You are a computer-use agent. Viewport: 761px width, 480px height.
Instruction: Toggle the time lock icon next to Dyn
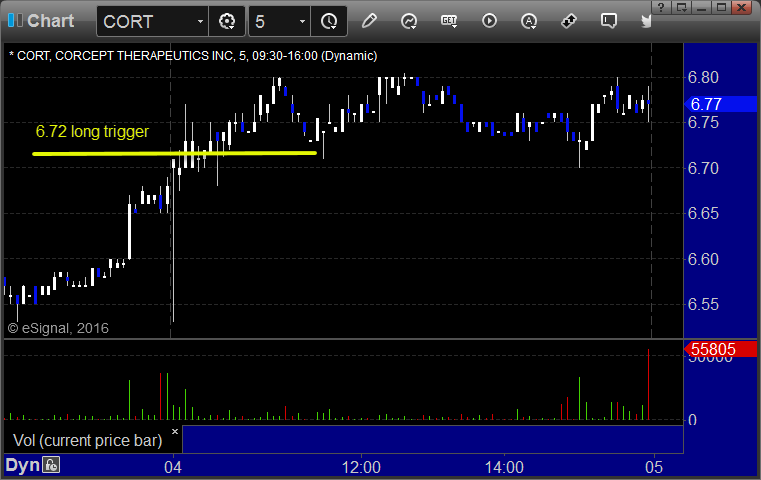click(51, 465)
